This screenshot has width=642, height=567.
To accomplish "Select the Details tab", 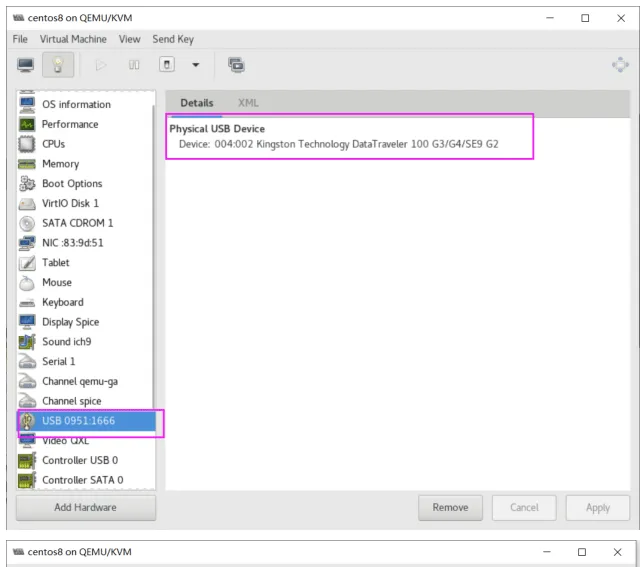I will [x=197, y=103].
